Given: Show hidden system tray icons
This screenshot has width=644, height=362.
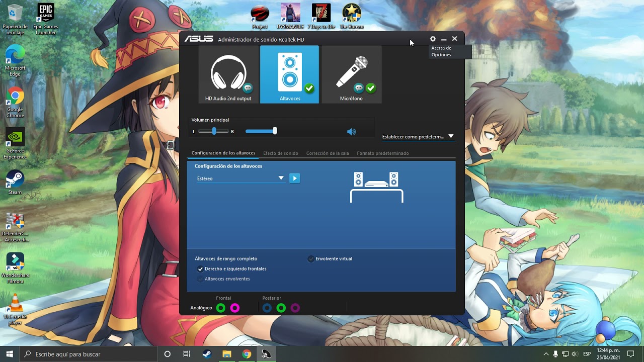Looking at the screenshot, I should coord(546,354).
